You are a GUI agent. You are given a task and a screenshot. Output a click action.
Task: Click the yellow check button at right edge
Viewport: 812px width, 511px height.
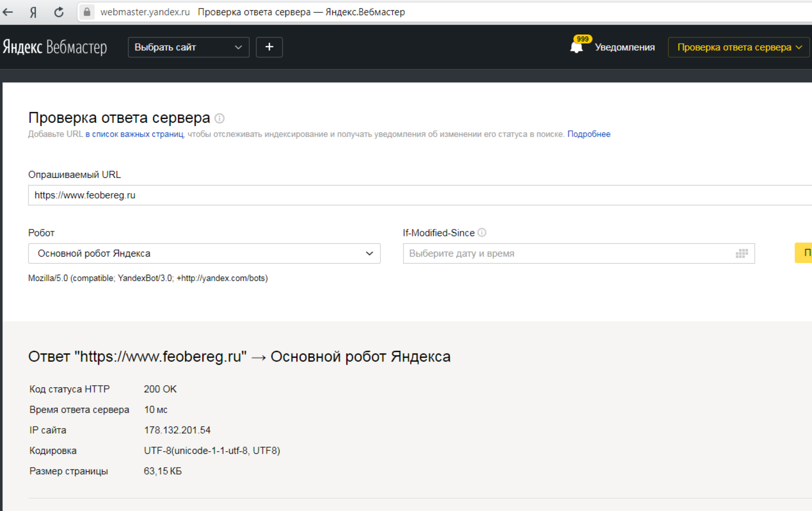[804, 253]
